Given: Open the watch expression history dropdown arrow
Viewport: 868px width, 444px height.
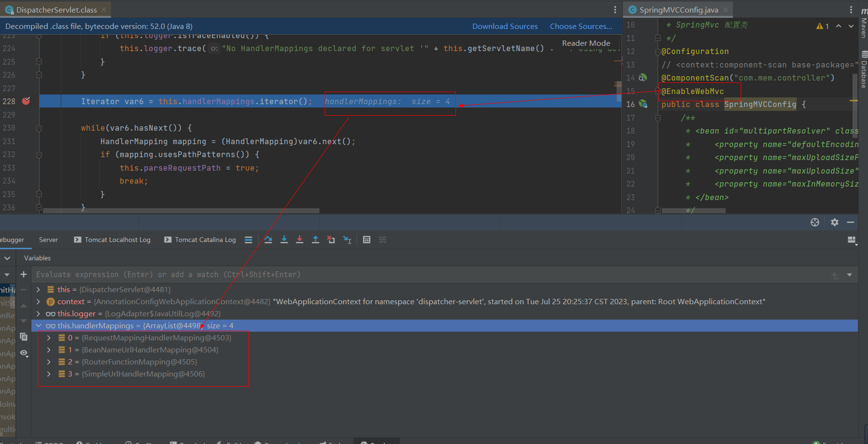Looking at the screenshot, I should [x=849, y=275].
